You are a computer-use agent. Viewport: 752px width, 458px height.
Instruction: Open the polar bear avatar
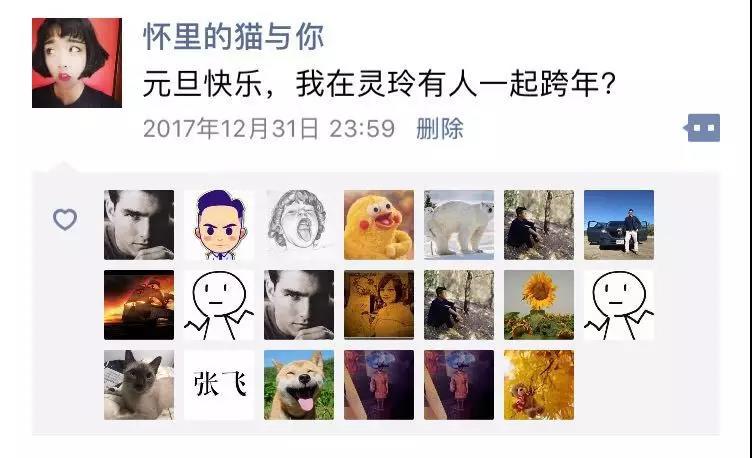point(459,225)
